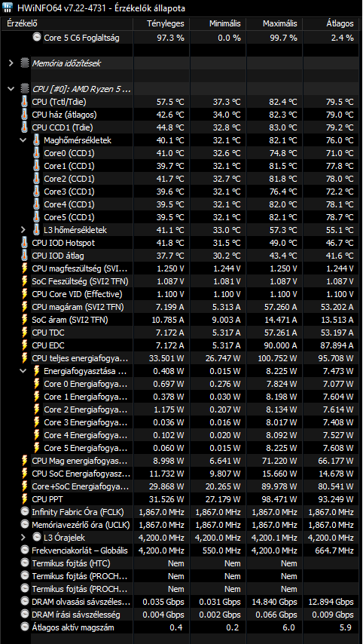Expand the Memória időzítések section
Viewport: 363px width, 644px height.
click(11, 63)
